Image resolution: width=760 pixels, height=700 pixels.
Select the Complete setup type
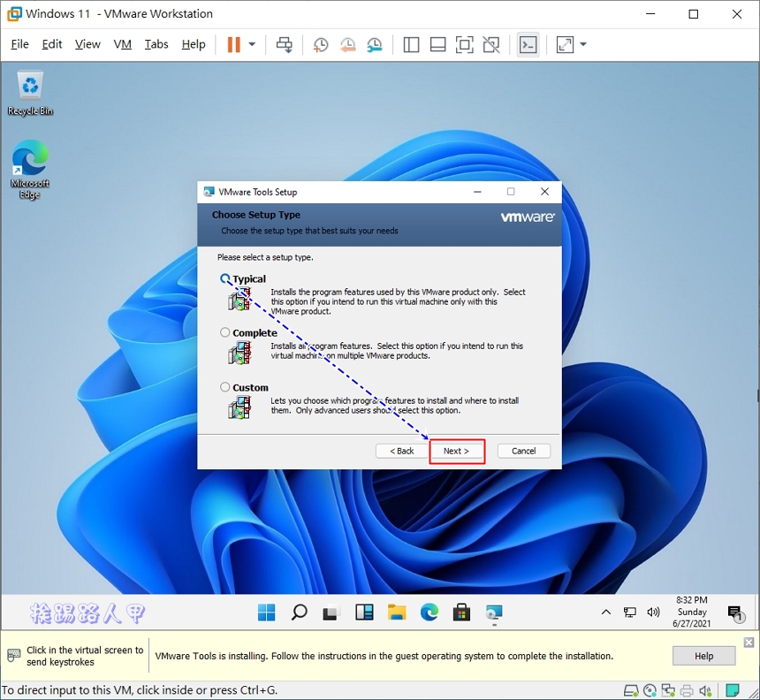(225, 333)
